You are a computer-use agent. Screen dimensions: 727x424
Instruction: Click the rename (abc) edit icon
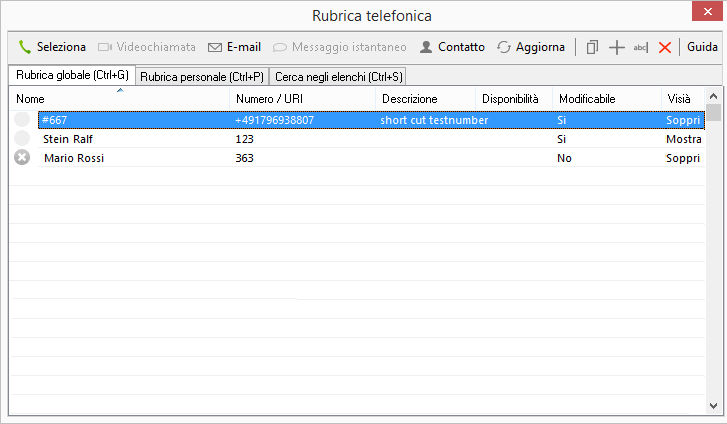click(641, 47)
